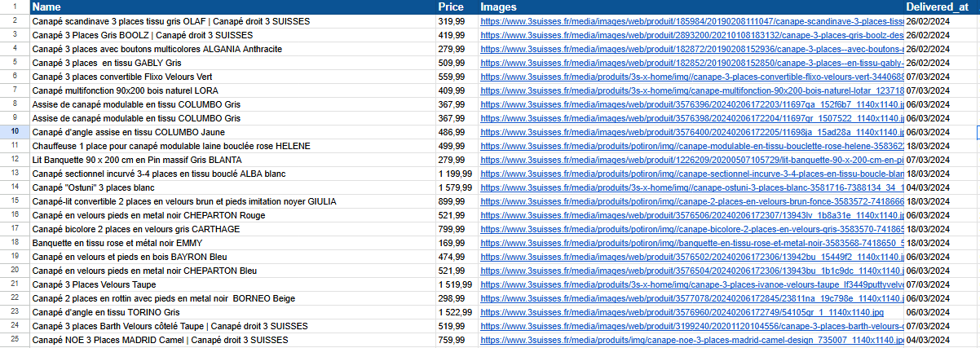980x348 pixels.
Task: Select the Canapé sectionnel ALBA blanc cell
Action: click(x=232, y=174)
